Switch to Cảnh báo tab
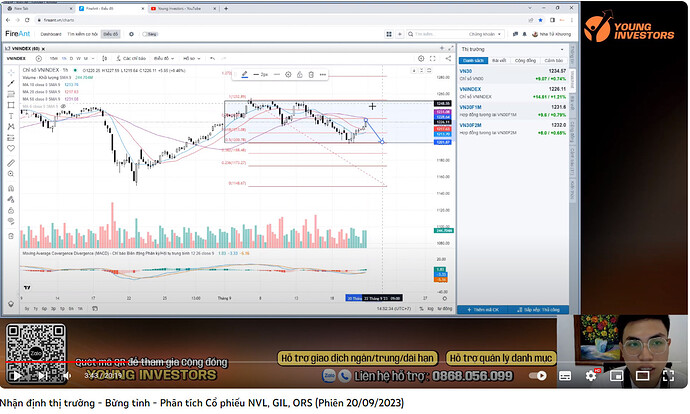Image resolution: width=690 pixels, height=414 pixels. pos(554,60)
